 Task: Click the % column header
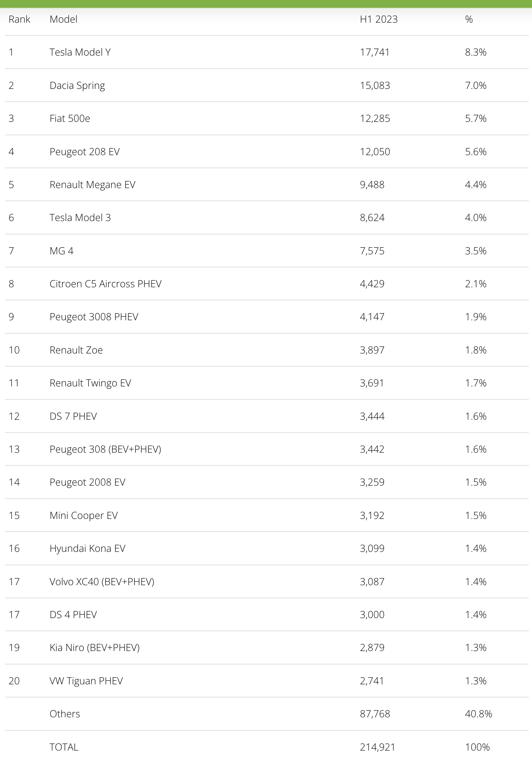[469, 19]
